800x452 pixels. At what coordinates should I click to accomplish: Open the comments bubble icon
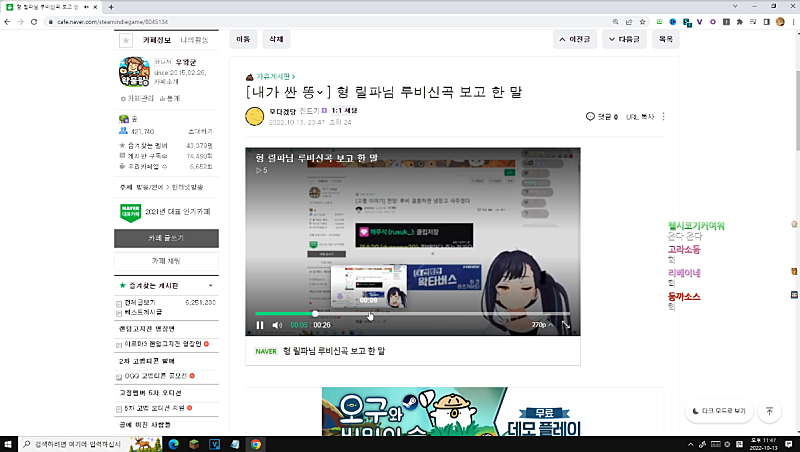point(590,116)
